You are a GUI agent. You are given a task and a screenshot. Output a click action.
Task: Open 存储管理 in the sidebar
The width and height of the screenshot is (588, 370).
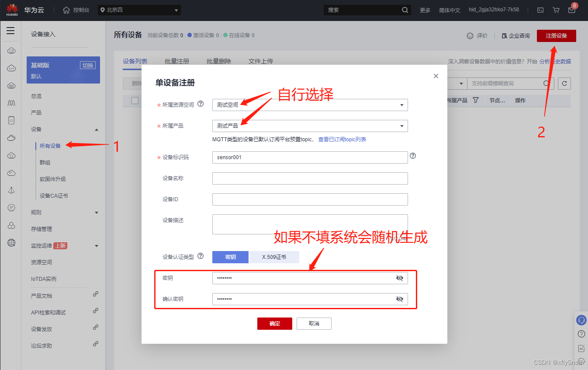click(42, 229)
